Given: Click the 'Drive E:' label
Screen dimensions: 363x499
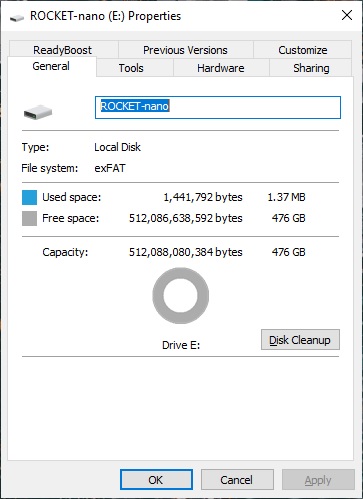Looking at the screenshot, I should coord(181,345).
